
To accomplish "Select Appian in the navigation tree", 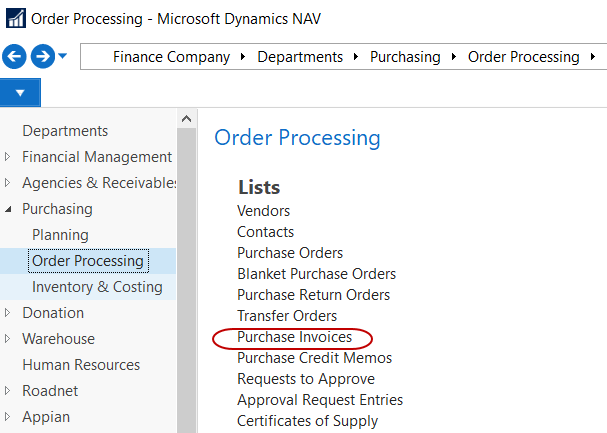I will [46, 417].
